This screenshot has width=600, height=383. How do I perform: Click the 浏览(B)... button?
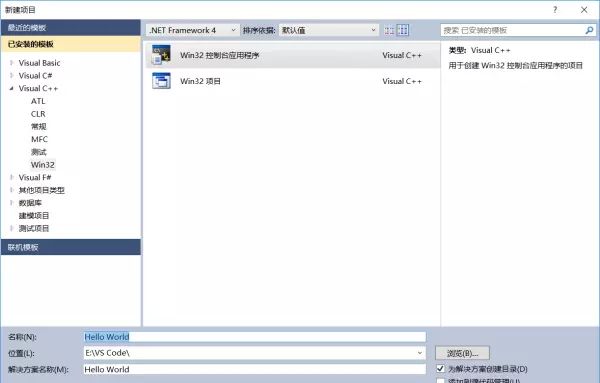[x=462, y=353]
